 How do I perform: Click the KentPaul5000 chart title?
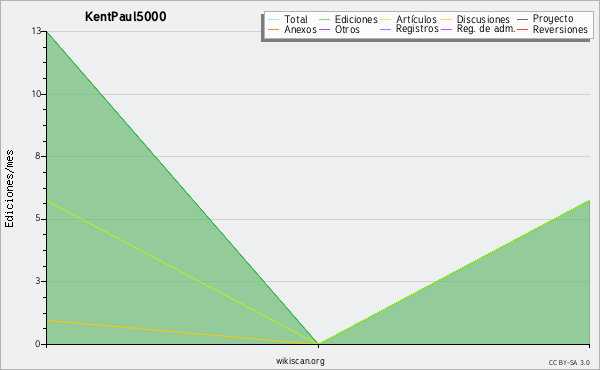(126, 17)
